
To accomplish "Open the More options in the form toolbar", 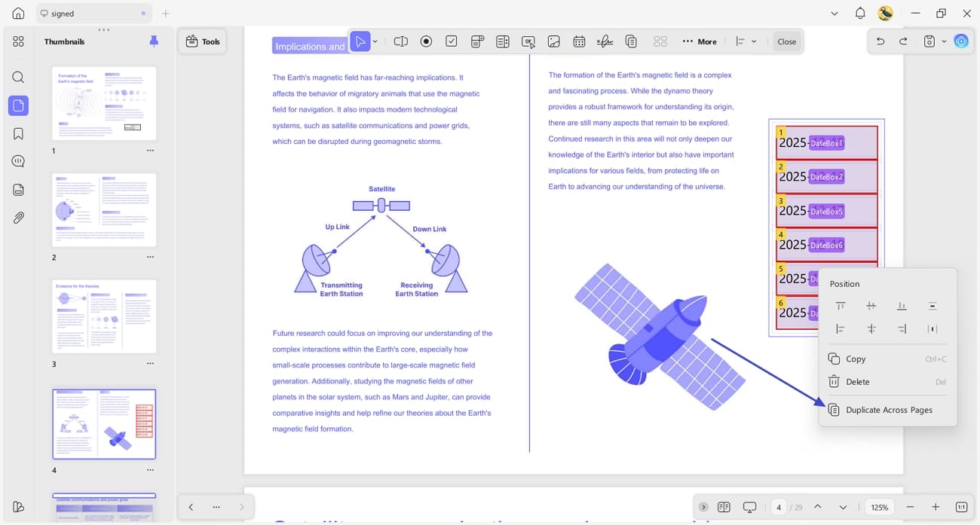I will pyautogui.click(x=700, y=41).
